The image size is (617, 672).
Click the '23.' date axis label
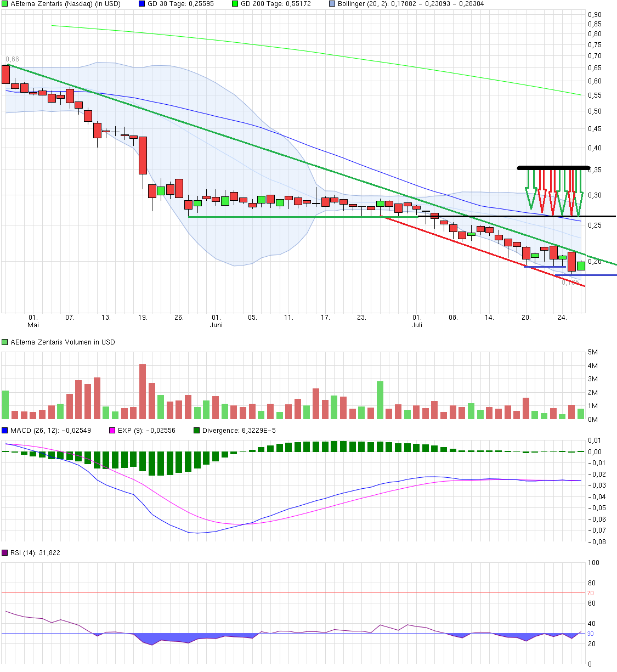tap(361, 318)
